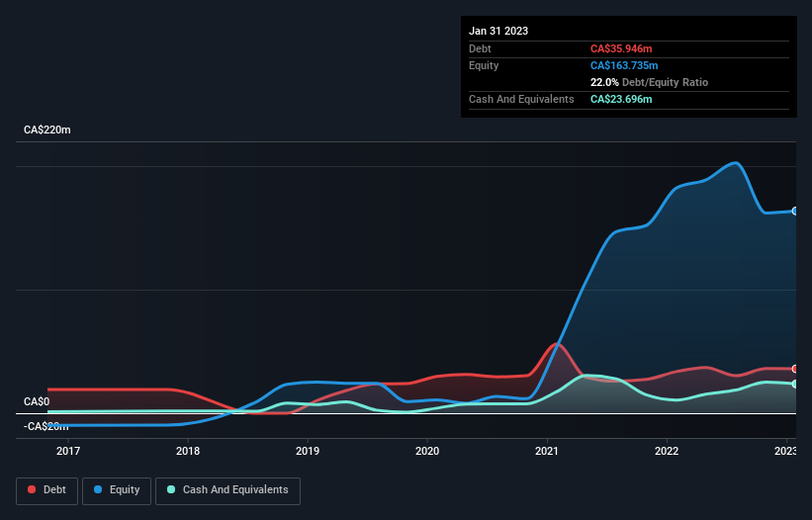Image resolution: width=812 pixels, height=520 pixels.
Task: Toggle the Cash And Equivalents legend button
Action: tap(227, 490)
